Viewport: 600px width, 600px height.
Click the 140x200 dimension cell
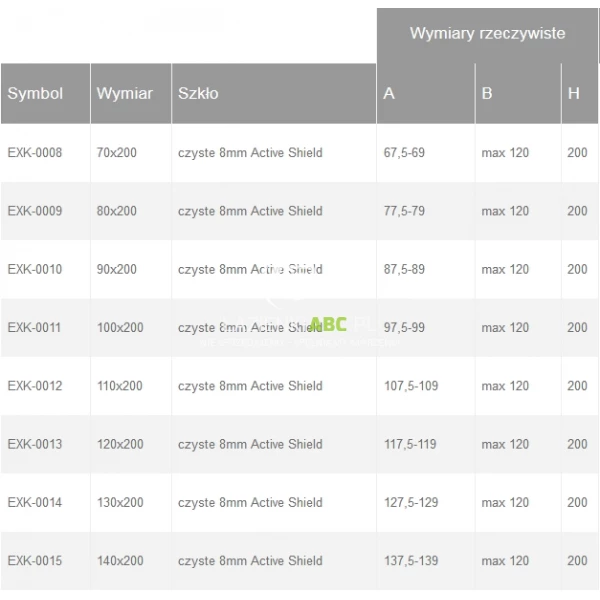(120, 561)
